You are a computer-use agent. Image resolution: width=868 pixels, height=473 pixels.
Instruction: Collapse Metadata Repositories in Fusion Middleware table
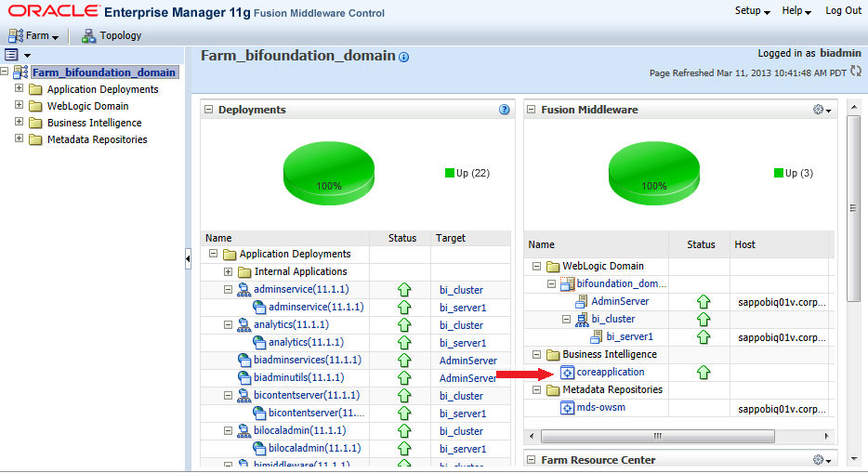(x=536, y=390)
